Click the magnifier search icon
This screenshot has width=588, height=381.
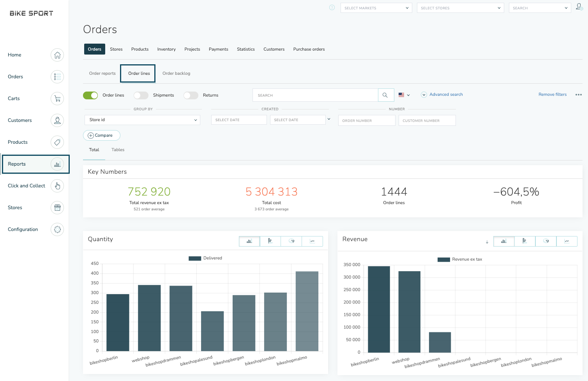(385, 95)
